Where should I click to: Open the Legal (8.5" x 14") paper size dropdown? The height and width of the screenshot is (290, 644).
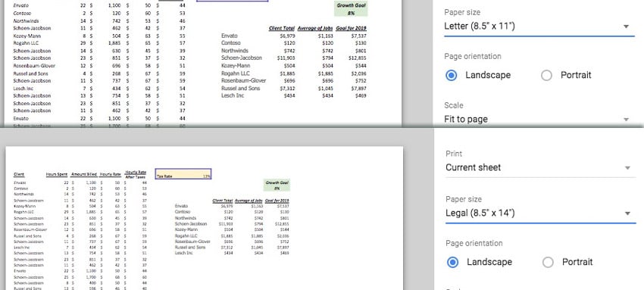pyautogui.click(x=540, y=214)
